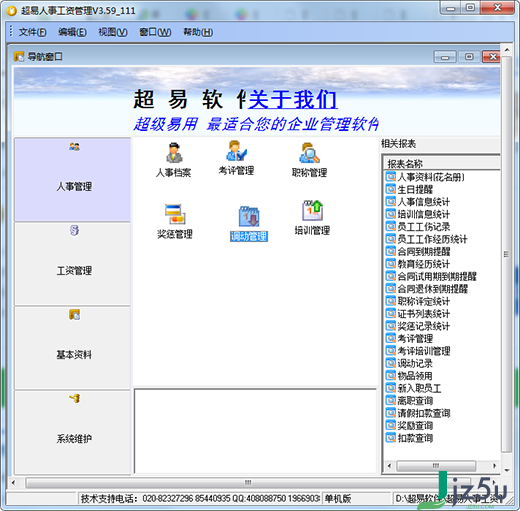
Task: Minimize the 导航窗口 sub-window
Action: tap(445, 57)
